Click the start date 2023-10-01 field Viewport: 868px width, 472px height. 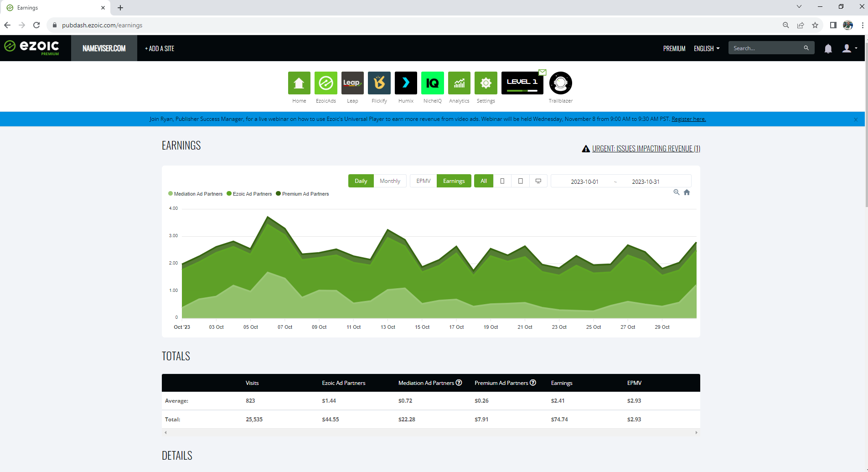click(x=584, y=182)
